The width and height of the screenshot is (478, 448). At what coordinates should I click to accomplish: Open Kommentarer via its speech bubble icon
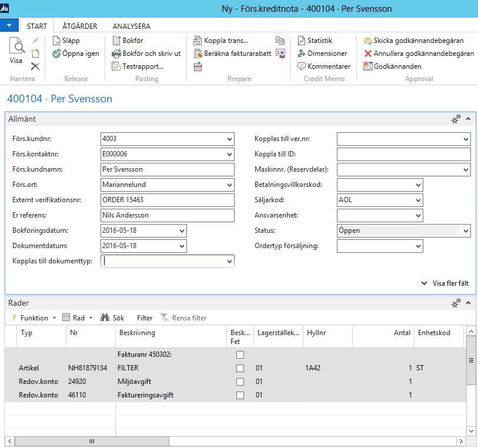(x=302, y=66)
